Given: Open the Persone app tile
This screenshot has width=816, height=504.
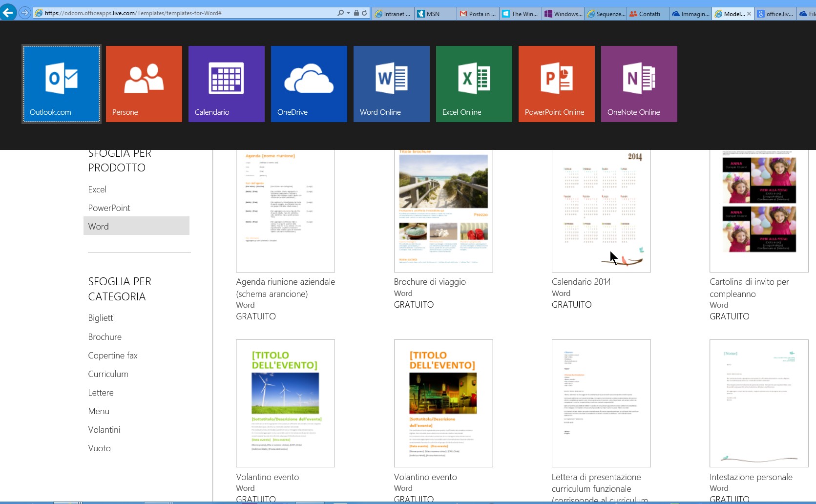Looking at the screenshot, I should 144,84.
